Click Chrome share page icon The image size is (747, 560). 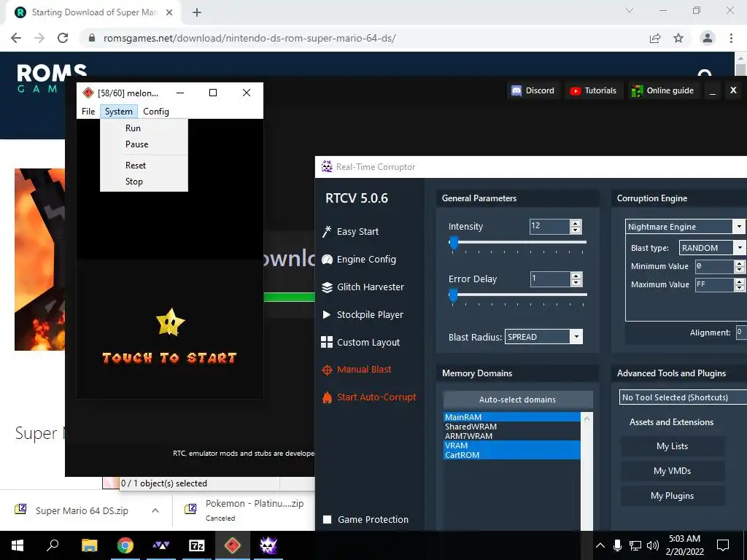655,38
